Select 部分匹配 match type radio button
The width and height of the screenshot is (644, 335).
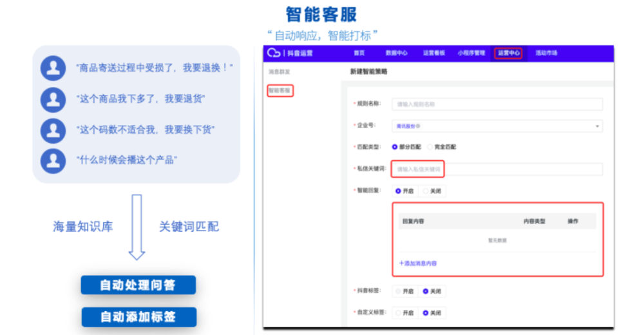click(395, 147)
